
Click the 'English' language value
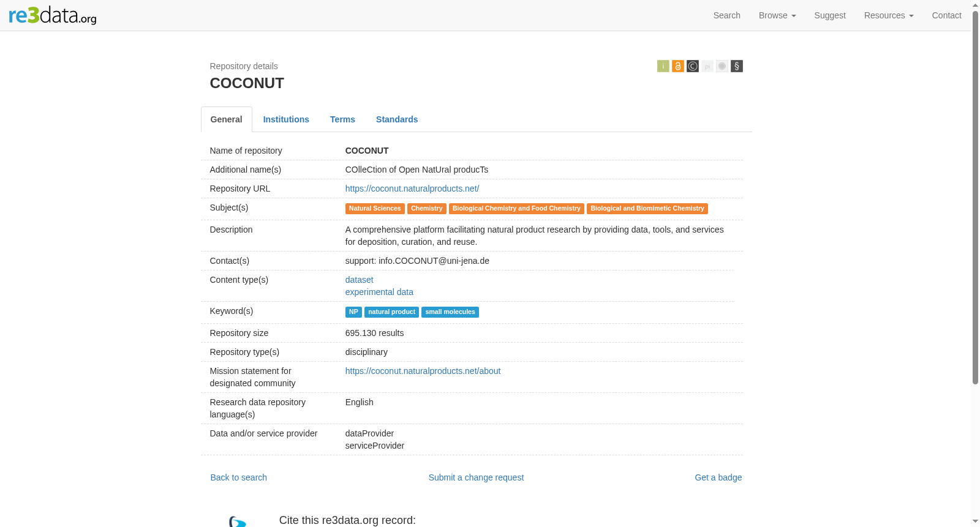(x=359, y=402)
